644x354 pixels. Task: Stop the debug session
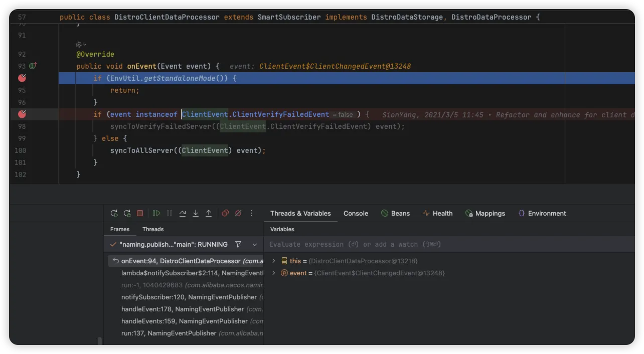[x=140, y=213]
